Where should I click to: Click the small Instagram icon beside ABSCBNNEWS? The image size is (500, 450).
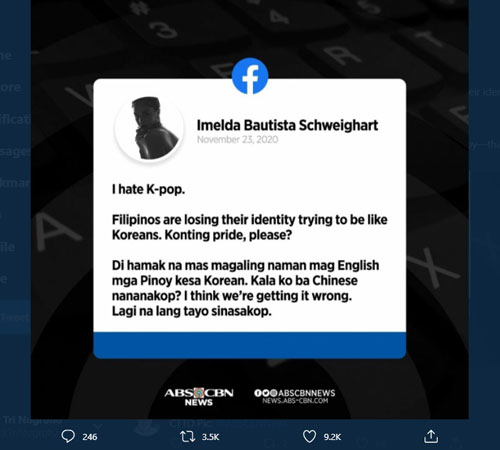[x=274, y=393]
